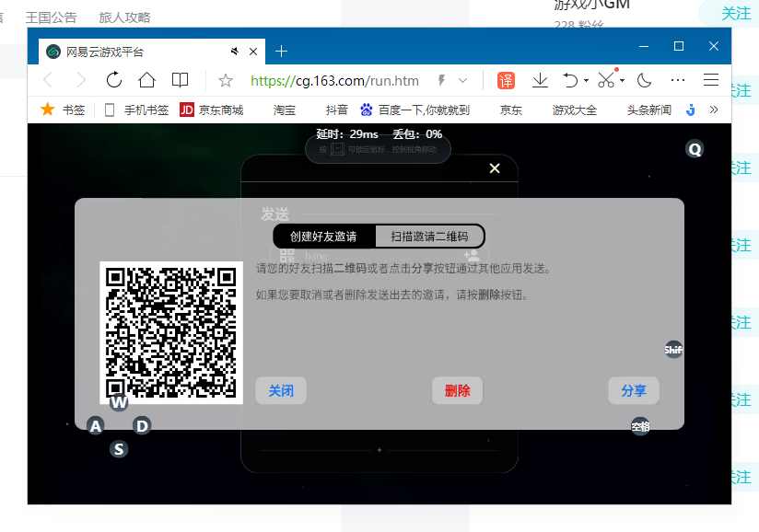759x532 pixels.
Task: Click the undo restore-tab icon
Action: click(x=571, y=80)
